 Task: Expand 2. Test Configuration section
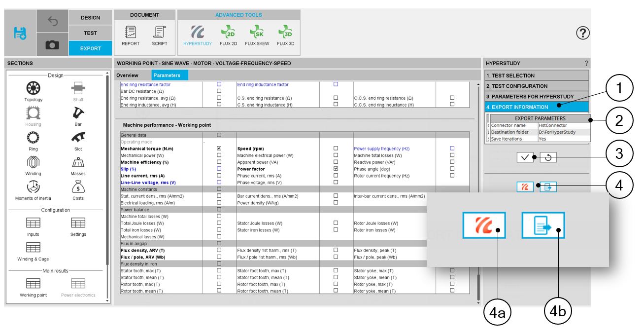click(x=537, y=86)
